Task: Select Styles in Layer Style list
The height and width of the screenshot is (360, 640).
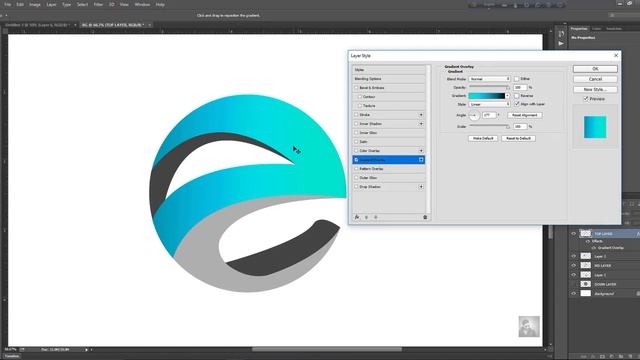Action: click(389, 70)
